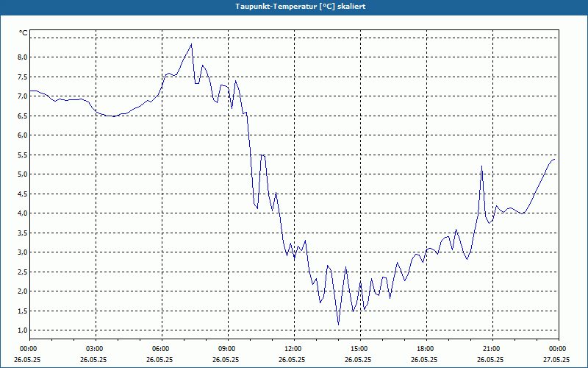Click the 3,5 y-axis value
588x368 pixels.
point(23,233)
